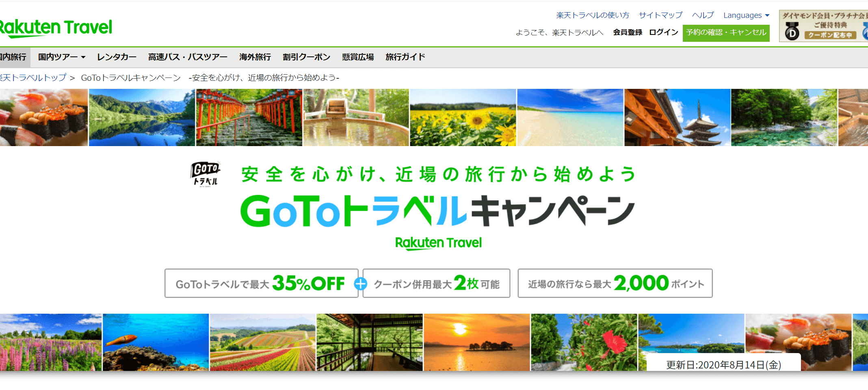Image resolution: width=868 pixels, height=390 pixels.
Task: Click the GoTo トラベル logo badge
Action: 206,174
